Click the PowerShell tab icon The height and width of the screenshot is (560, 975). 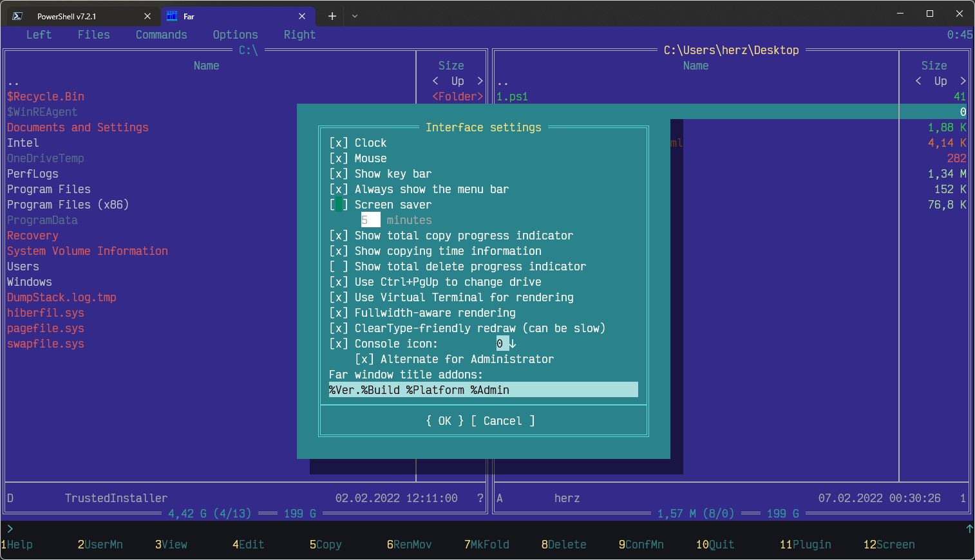(17, 16)
